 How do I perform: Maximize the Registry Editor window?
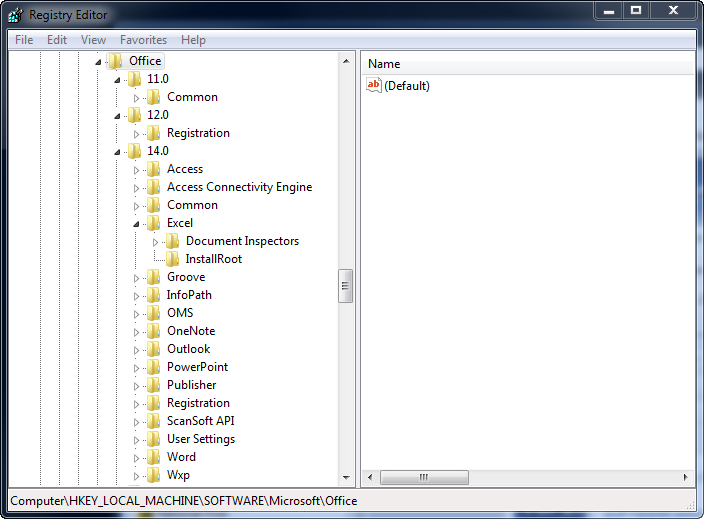tap(636, 10)
